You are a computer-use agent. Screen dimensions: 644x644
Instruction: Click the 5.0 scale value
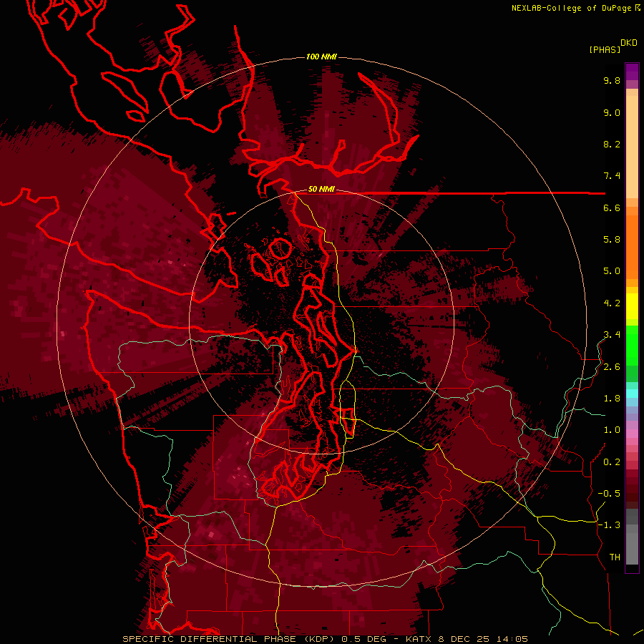click(612, 271)
